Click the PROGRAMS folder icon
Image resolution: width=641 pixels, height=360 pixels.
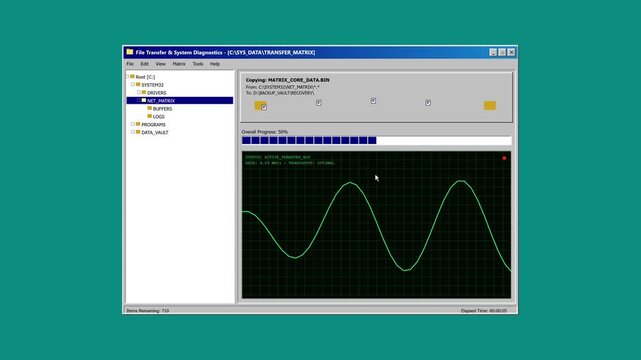pyautogui.click(x=138, y=124)
